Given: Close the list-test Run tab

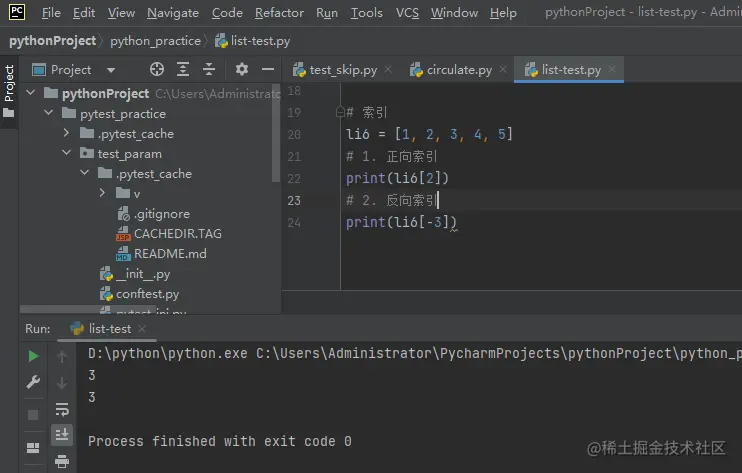Looking at the screenshot, I should 141,328.
